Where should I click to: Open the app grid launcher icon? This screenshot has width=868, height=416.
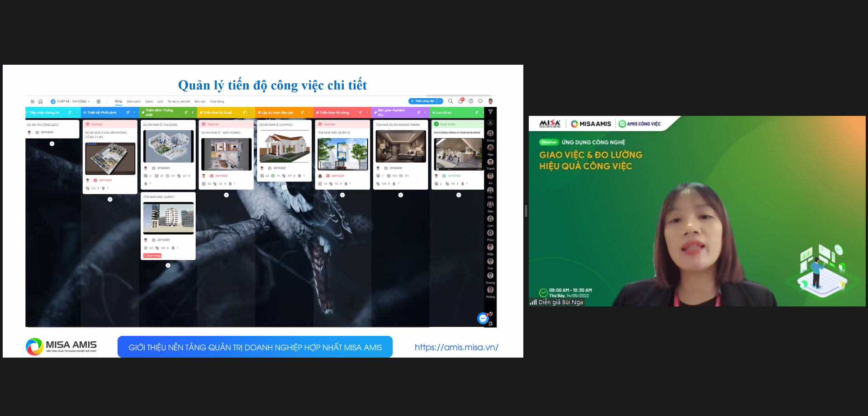(x=33, y=101)
